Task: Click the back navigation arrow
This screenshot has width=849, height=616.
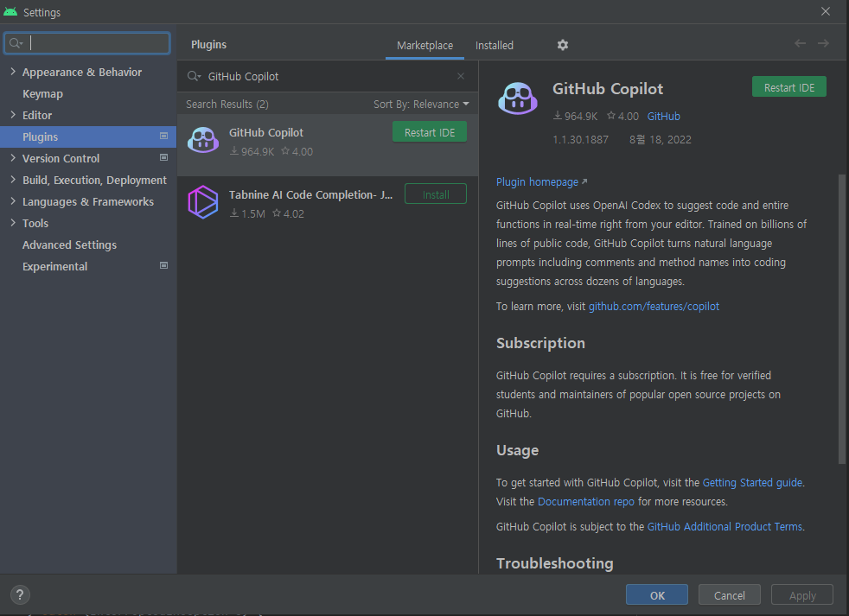Action: [x=800, y=43]
